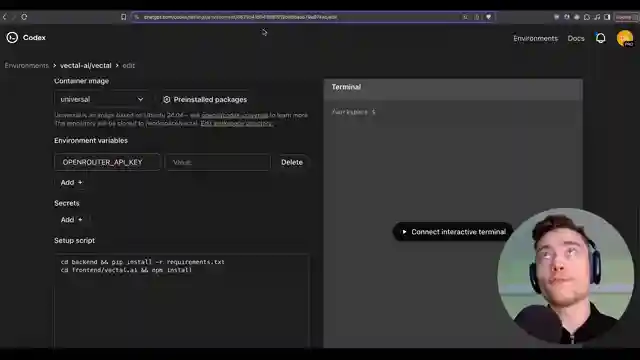Reload the page with browser refresh icon
Image resolution: width=640 pixels, height=360 pixels.
tap(24, 17)
